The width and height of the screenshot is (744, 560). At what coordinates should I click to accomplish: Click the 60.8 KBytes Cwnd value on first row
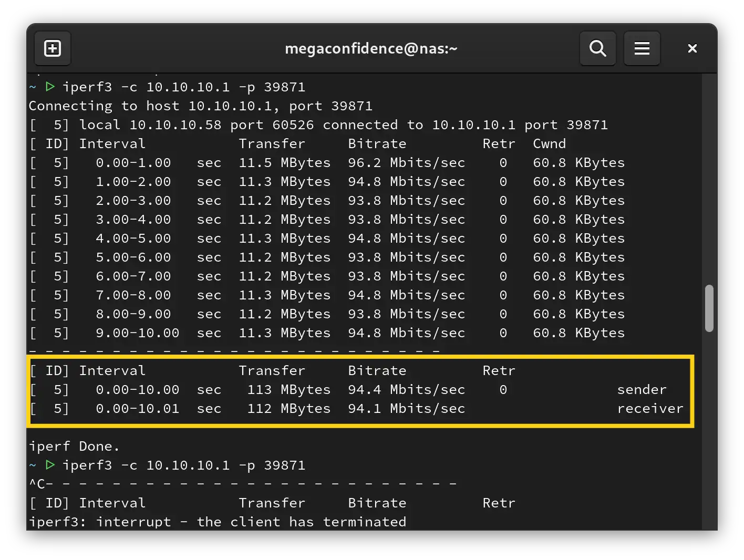[578, 162]
